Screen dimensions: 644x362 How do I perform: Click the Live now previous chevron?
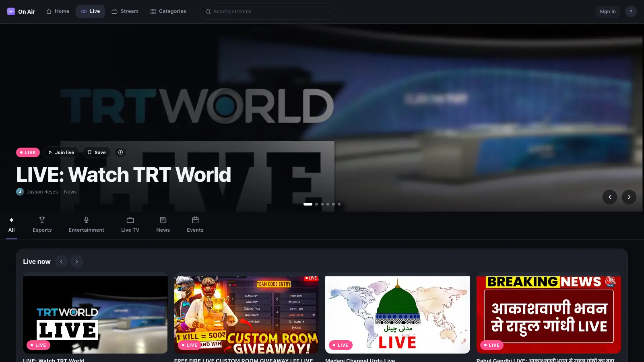click(62, 261)
